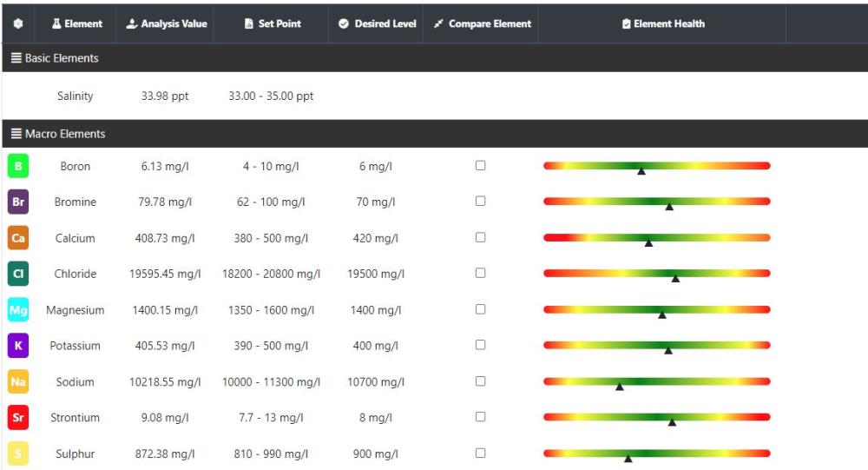The height and width of the screenshot is (470, 868).
Task: Click the green Boron 'B' element badge
Action: point(18,166)
